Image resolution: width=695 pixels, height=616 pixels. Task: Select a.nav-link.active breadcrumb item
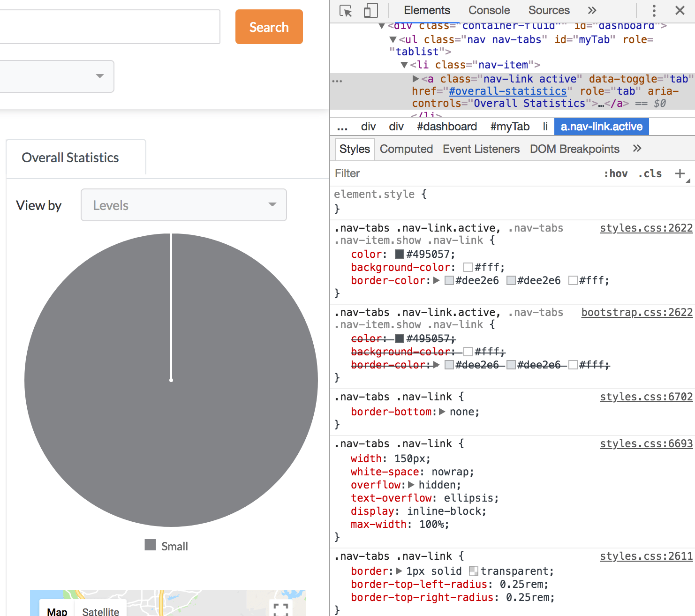point(602,127)
